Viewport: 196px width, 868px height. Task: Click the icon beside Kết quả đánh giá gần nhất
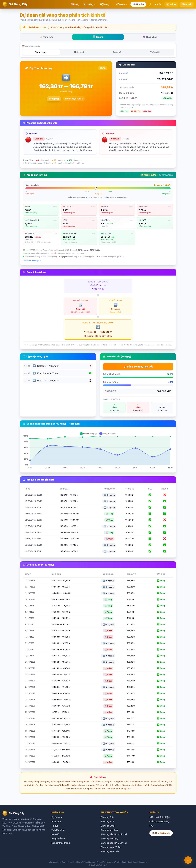[x=24, y=480]
